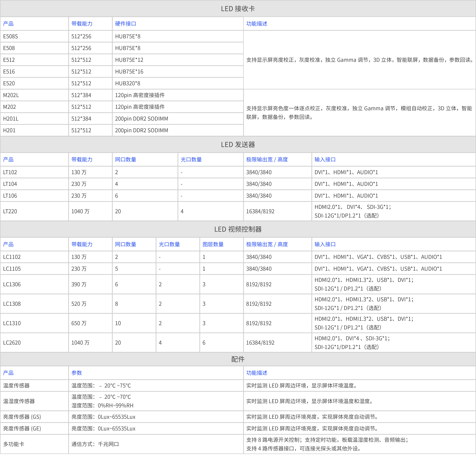Screen dimensions: 476x456
Task: Select the H201 product row name
Action: click(x=9, y=130)
